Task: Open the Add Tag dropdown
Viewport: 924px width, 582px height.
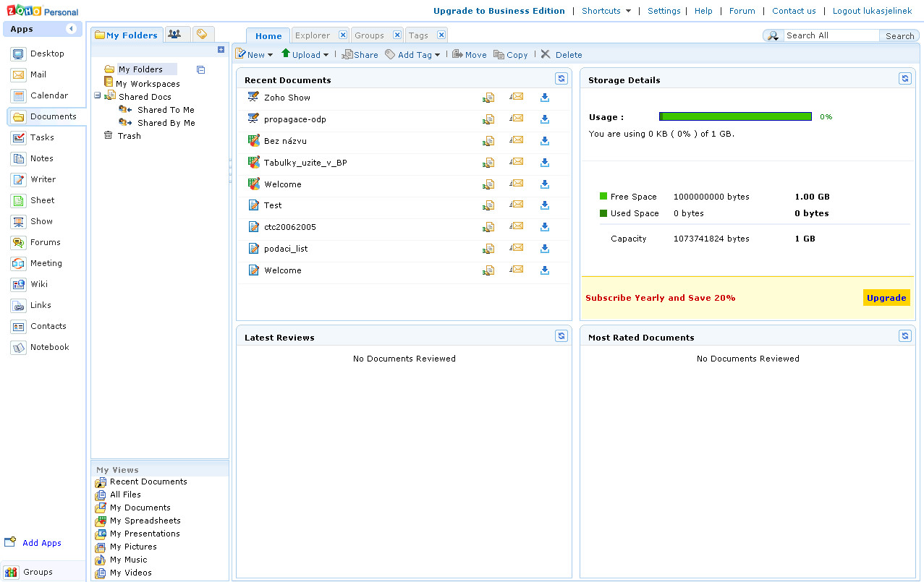Action: click(x=412, y=54)
